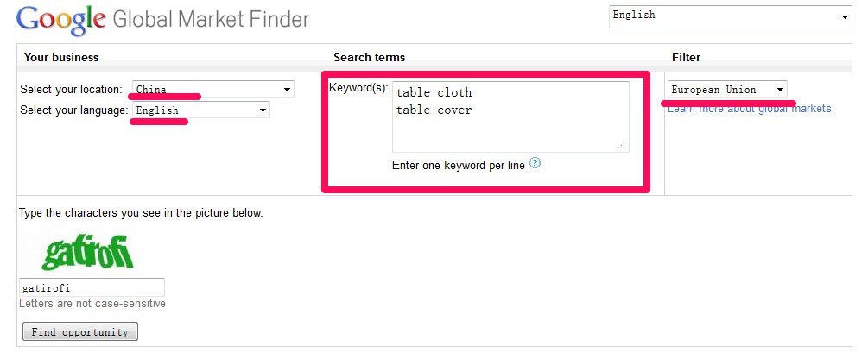Click the 'Select your location' label
Screen dimensions: 868x359
(72, 89)
